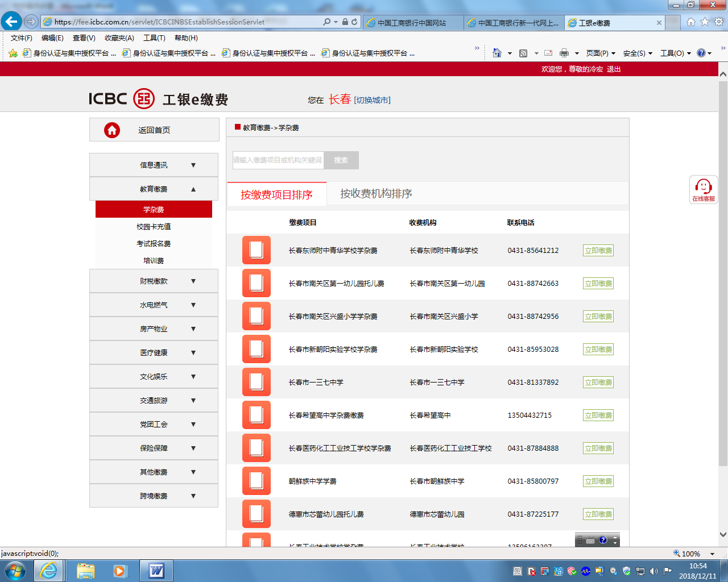Click the 长春市新朝阳实验学校学杂费 item text

(333, 350)
